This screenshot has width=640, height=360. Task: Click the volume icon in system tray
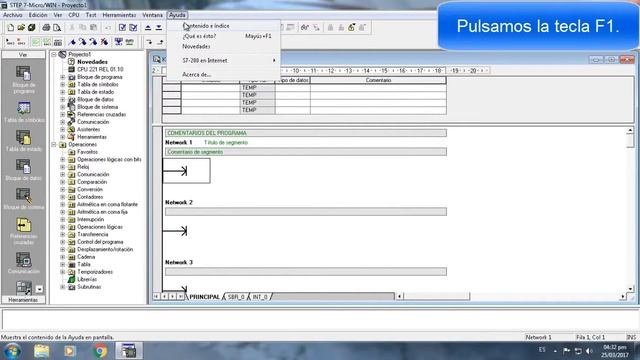click(x=589, y=351)
